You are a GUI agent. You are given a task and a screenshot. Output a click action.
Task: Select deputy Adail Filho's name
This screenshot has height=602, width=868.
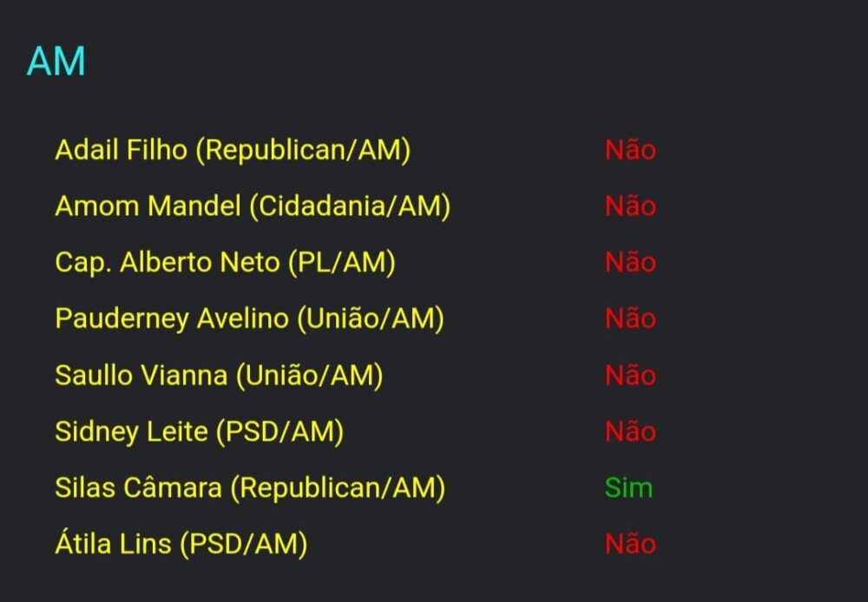point(121,150)
